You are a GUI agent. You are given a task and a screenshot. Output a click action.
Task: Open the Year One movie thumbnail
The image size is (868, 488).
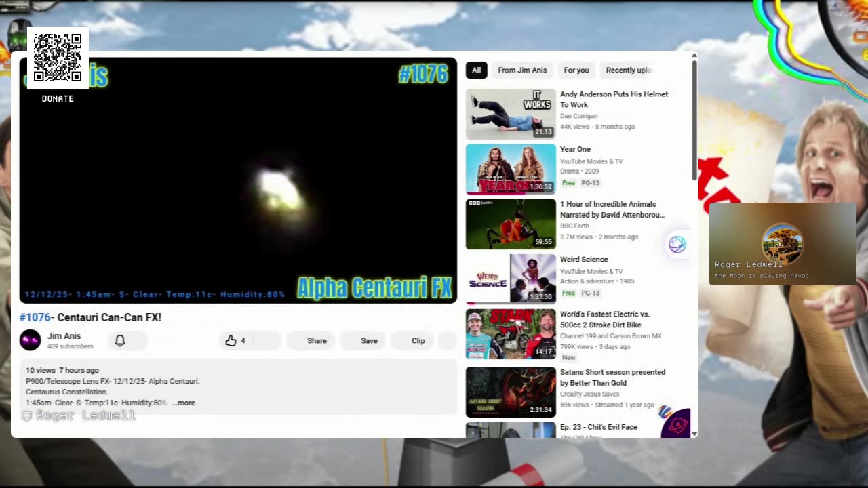coord(511,169)
